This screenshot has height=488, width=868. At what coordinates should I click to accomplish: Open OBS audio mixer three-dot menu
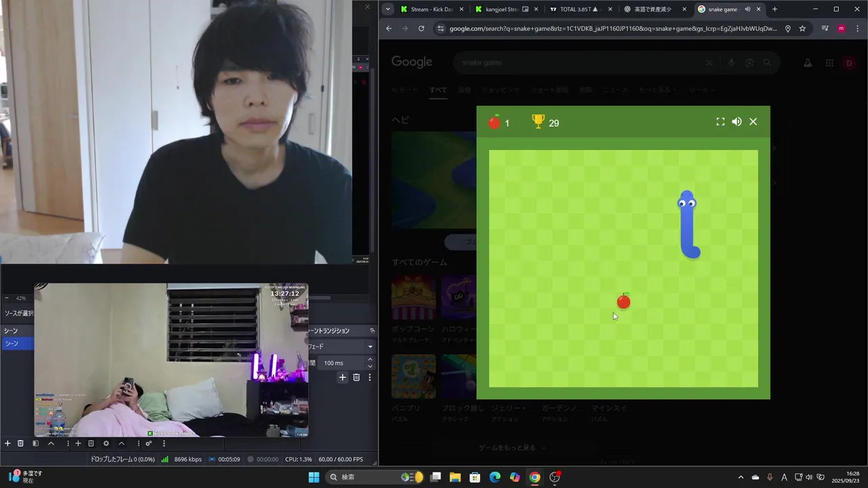pos(164,443)
